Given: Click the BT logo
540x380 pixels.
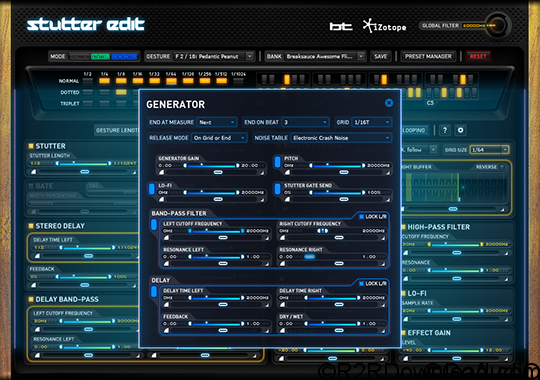Looking at the screenshot, I should click(341, 27).
